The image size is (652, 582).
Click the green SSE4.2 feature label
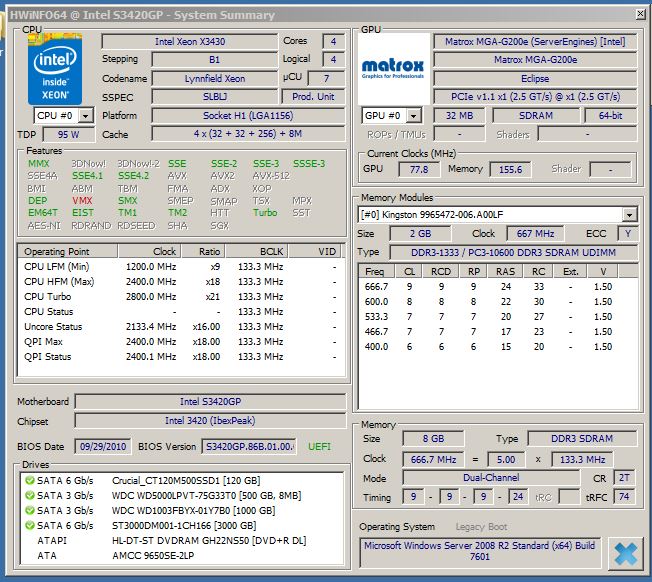tap(133, 176)
